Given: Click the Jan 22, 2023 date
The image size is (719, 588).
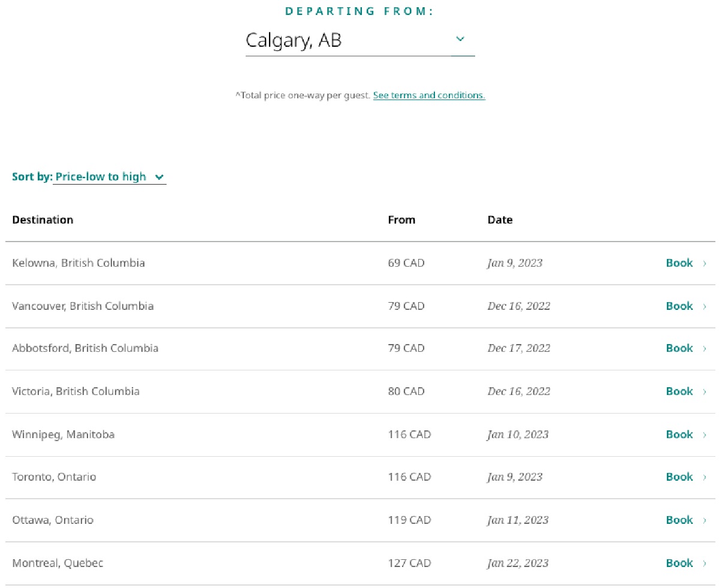Looking at the screenshot, I should click(x=518, y=563).
